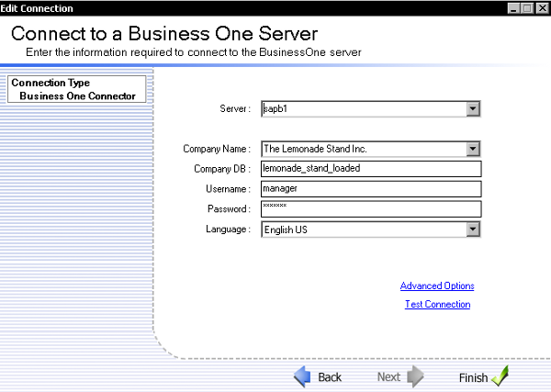Click the English US combo text
This screenshot has height=392, width=551.
click(x=286, y=230)
